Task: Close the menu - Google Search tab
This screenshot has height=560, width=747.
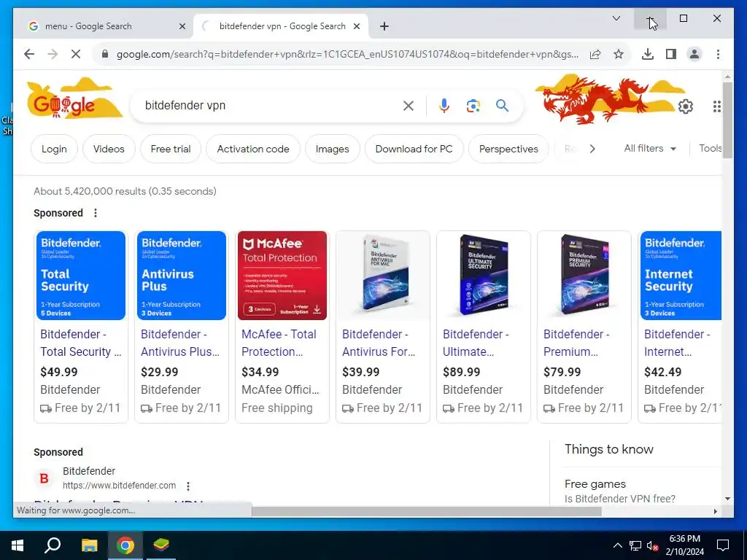Action: pyautogui.click(x=182, y=26)
